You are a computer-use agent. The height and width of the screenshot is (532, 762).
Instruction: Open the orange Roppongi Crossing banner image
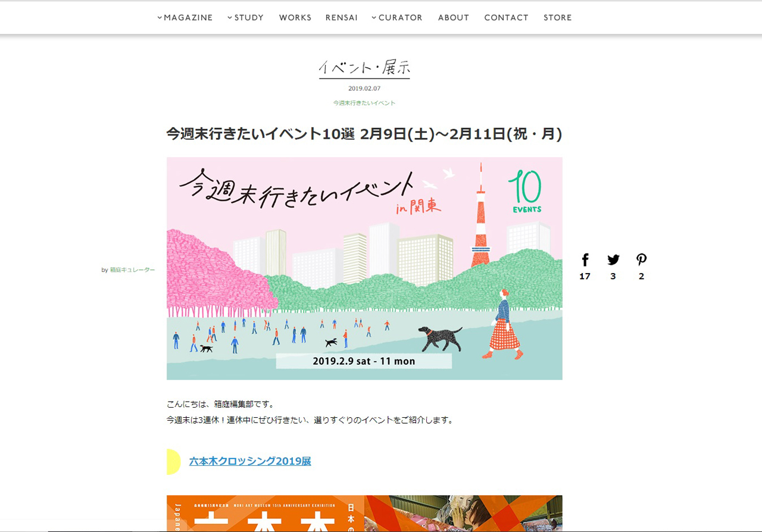(x=364, y=513)
